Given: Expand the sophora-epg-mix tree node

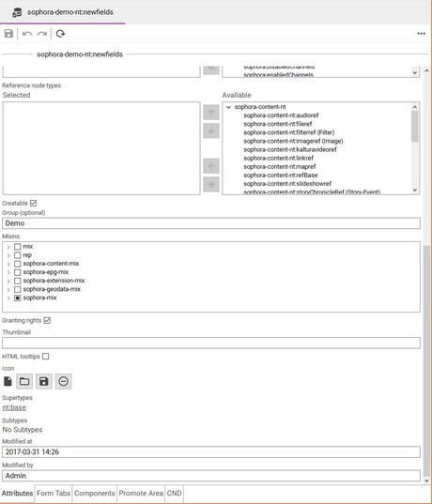Looking at the screenshot, I should pyautogui.click(x=8, y=272).
